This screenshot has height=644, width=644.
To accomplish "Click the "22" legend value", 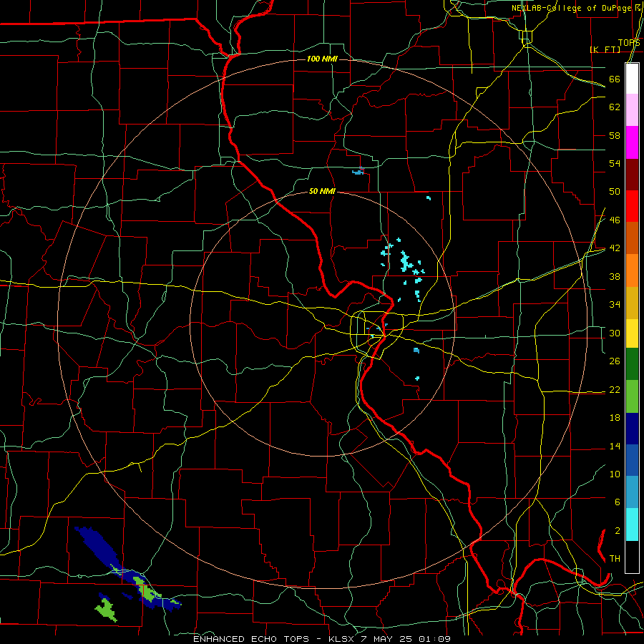I will [x=615, y=389].
